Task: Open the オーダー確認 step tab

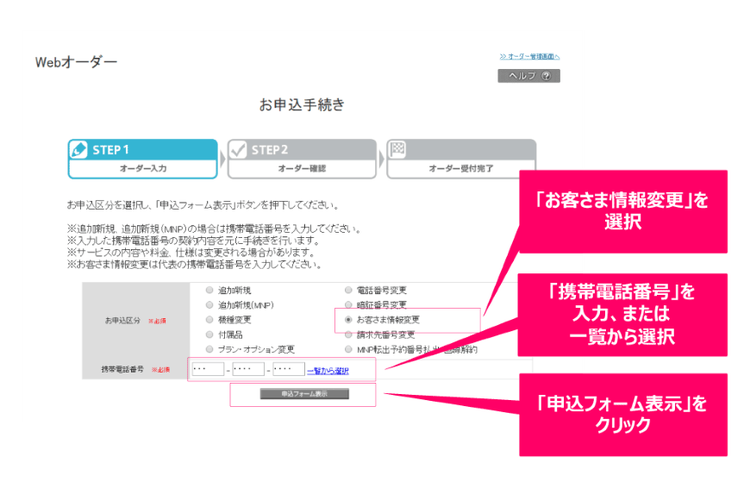Action: 302,159
